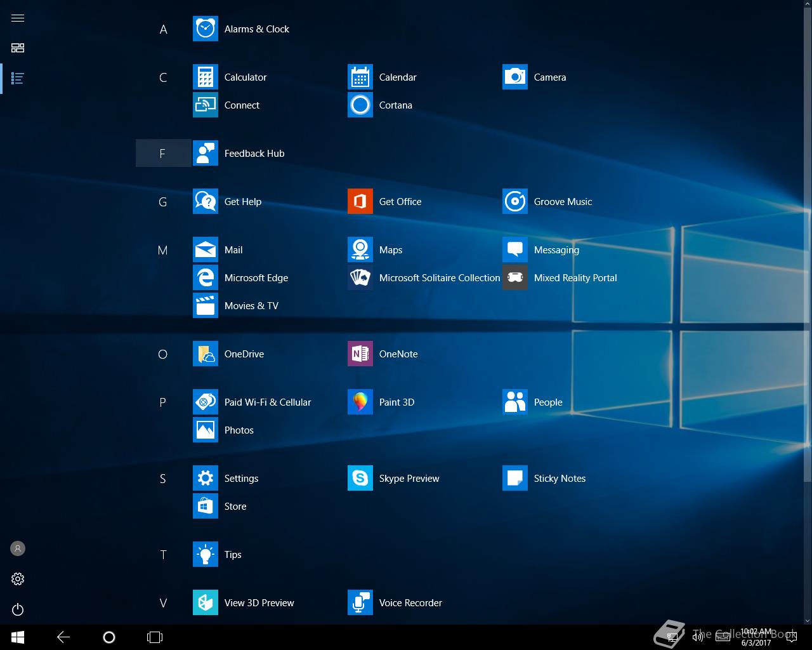Launch Mixed Reality Portal icon
Image resolution: width=812 pixels, height=650 pixels.
pyautogui.click(x=515, y=278)
